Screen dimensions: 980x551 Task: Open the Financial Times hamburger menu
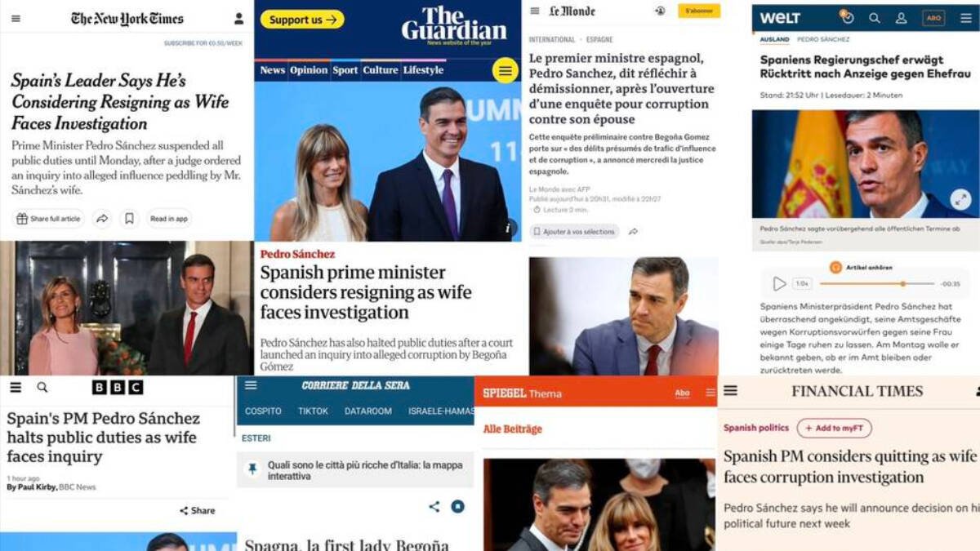point(730,391)
